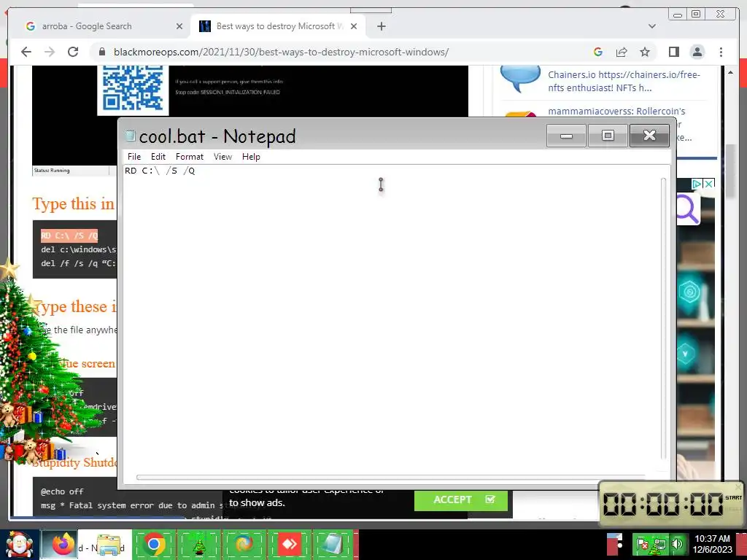
Task: Click the Action Center flag tray icon
Action: 642,544
